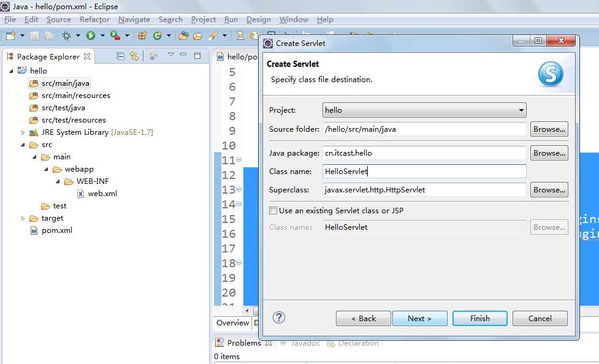This screenshot has height=364, width=599.
Task: Click the web.xml file icon
Action: pos(80,194)
